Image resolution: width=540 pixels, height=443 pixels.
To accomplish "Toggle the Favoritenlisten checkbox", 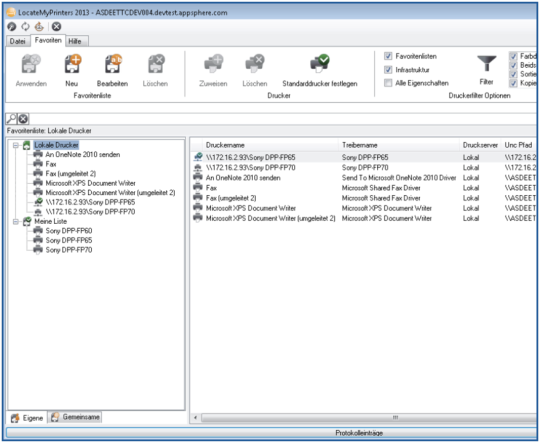I will click(x=388, y=56).
